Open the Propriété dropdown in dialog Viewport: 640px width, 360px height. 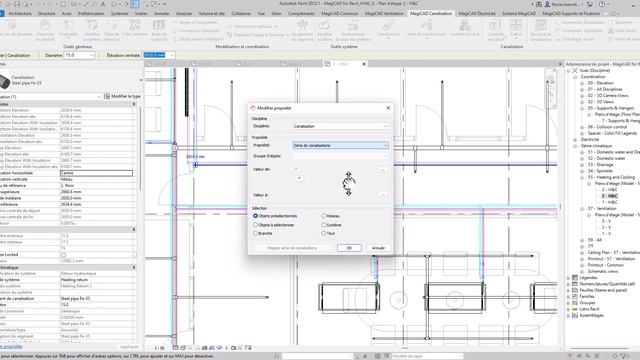point(340,145)
